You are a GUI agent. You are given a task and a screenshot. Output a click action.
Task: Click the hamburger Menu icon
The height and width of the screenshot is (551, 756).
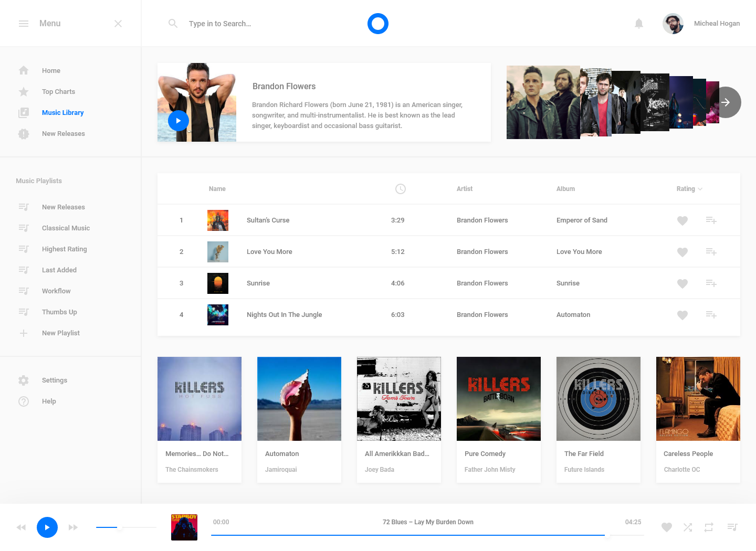click(24, 24)
